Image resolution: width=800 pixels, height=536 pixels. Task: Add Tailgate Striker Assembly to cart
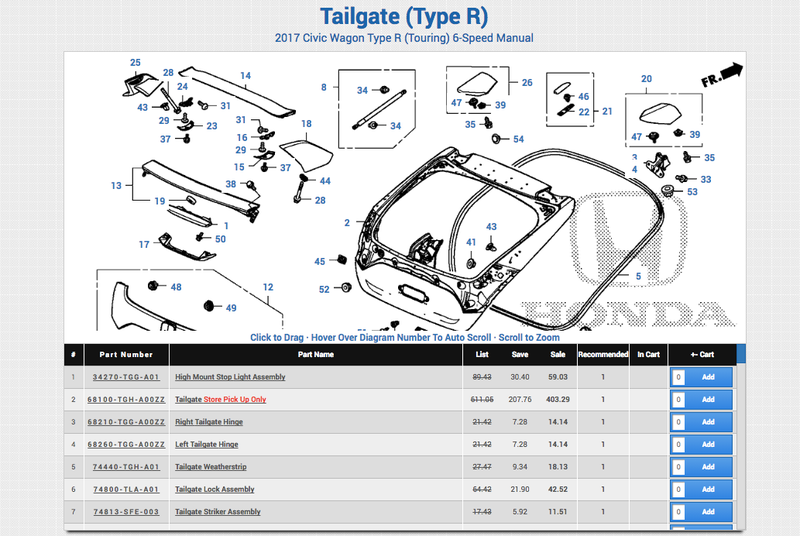point(708,512)
